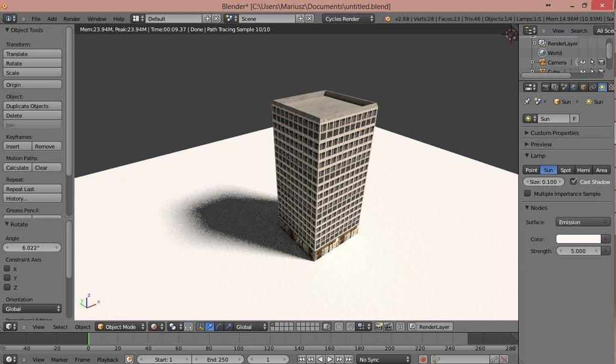This screenshot has width=616, height=364.
Task: Open the Object properties cube tab
Action: (583, 87)
